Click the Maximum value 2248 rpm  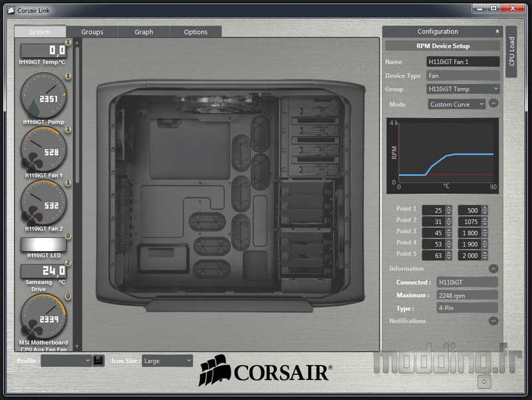click(467, 295)
